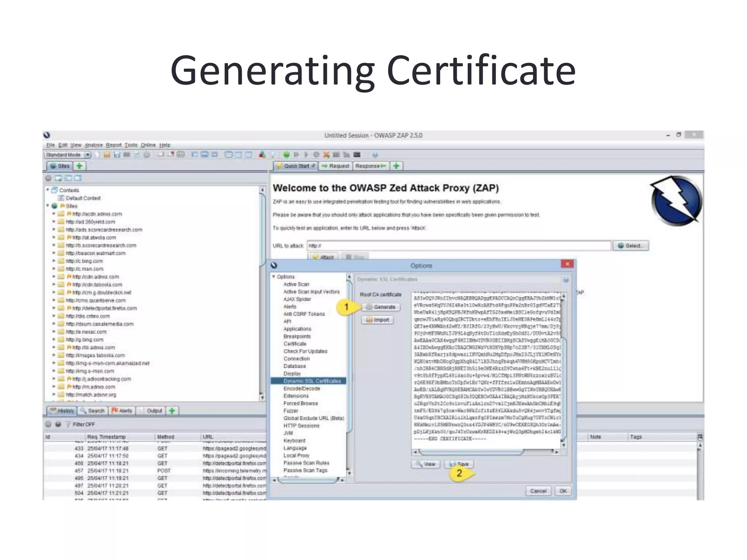Click the Options category list vertical scrollbar
Viewport: 747px width, 560px height.
click(349, 376)
